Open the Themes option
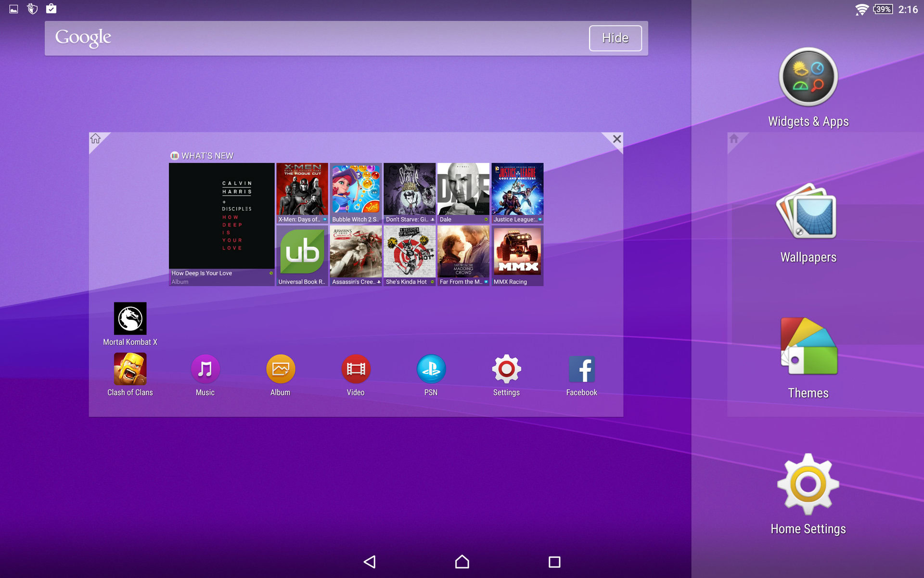 coord(808,348)
